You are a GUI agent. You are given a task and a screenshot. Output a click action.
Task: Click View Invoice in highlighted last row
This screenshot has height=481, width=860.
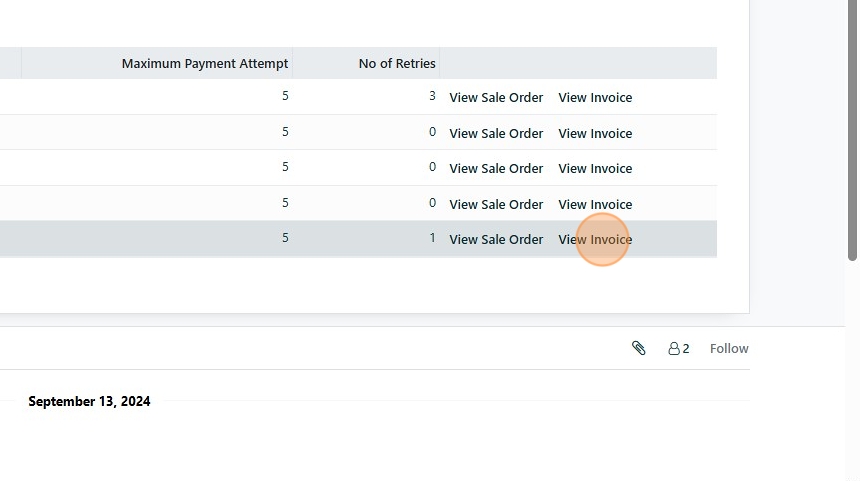[595, 239]
